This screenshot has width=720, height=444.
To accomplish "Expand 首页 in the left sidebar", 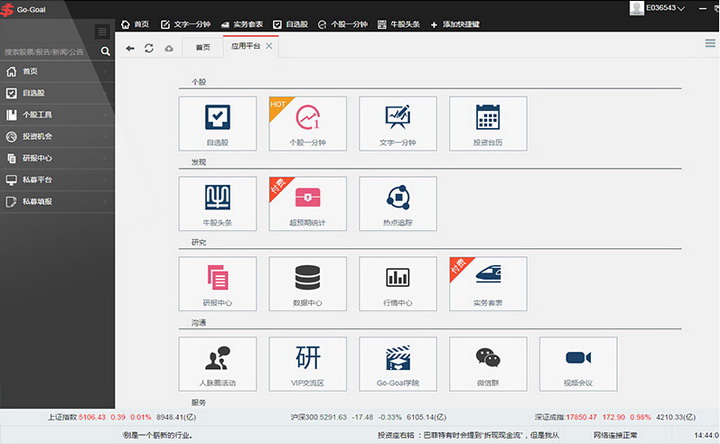I will pyautogui.click(x=57, y=71).
